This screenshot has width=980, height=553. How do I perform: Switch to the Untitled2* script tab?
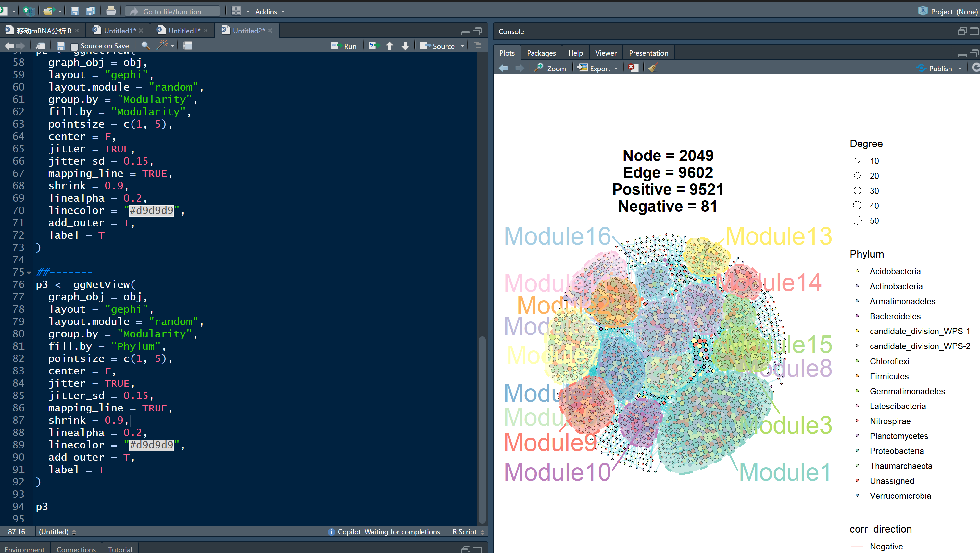(x=248, y=31)
